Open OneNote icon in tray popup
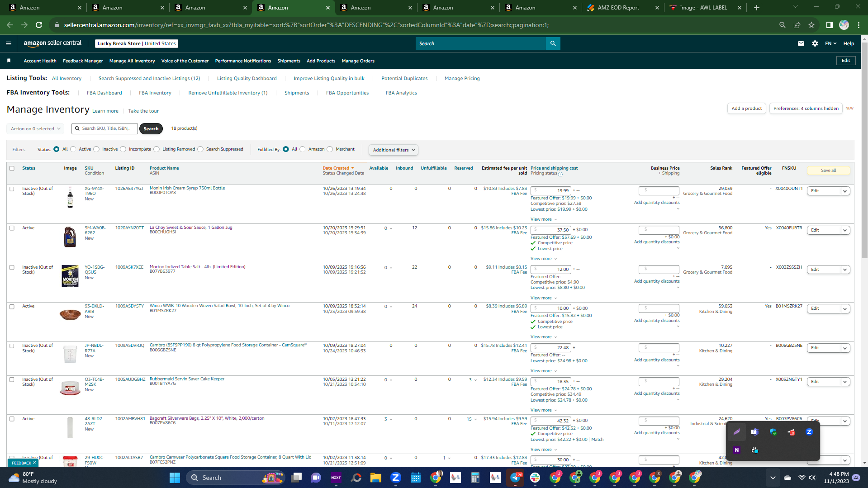868x488 pixels. coord(736,450)
